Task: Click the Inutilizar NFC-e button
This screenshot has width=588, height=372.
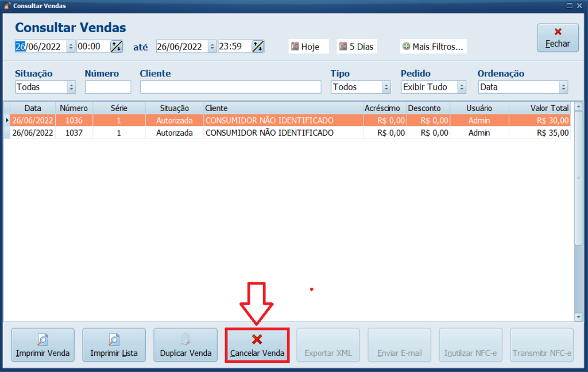Action: click(471, 345)
